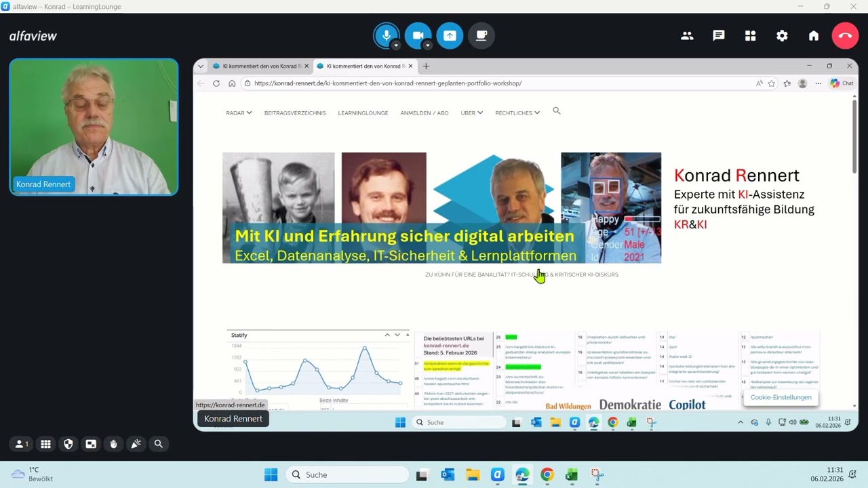Expand the browser tab list chevron

[x=200, y=66]
